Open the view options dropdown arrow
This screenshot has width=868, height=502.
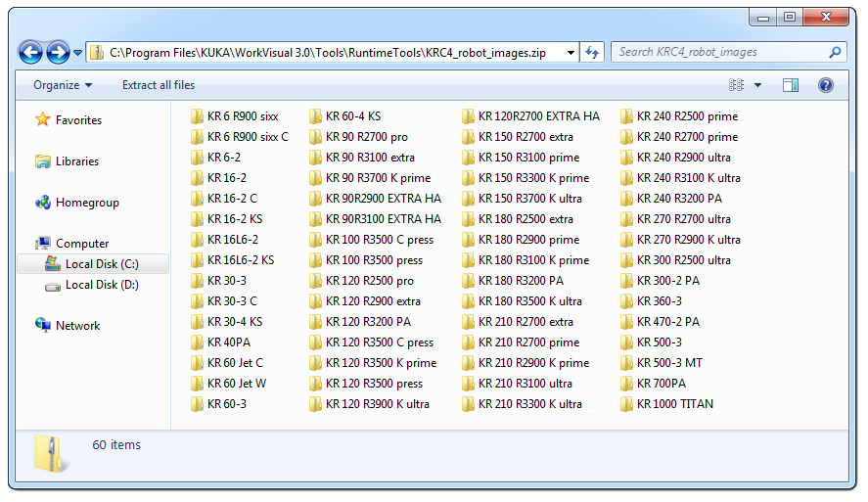coord(757,85)
